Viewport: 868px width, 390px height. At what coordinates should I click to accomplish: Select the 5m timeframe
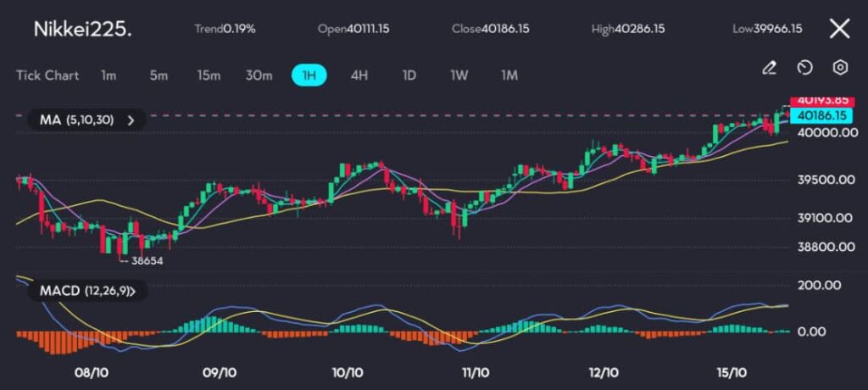coord(159,75)
